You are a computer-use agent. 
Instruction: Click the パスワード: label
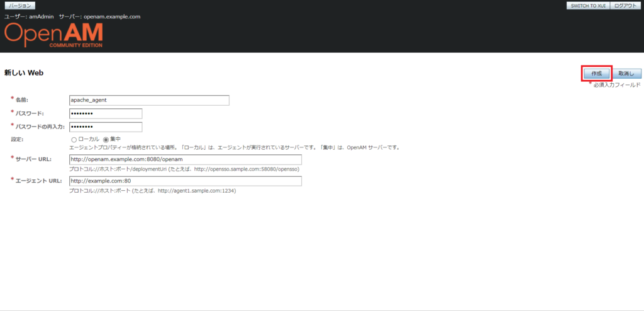(x=30, y=113)
